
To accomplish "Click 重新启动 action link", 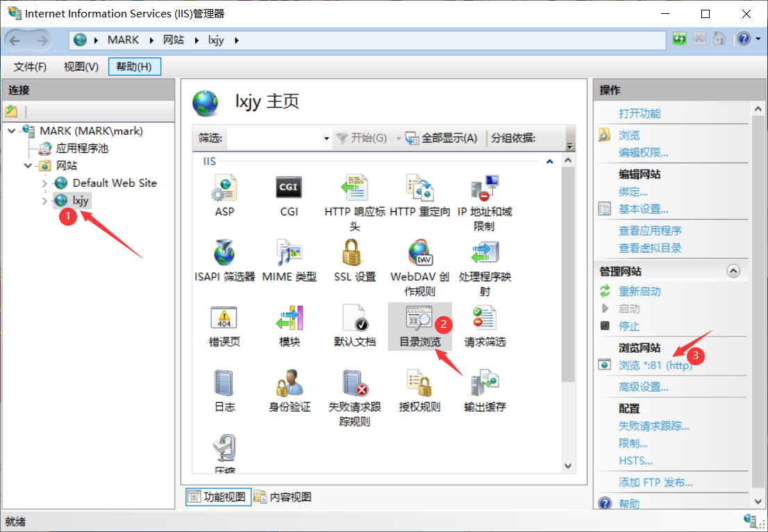I will point(639,292).
